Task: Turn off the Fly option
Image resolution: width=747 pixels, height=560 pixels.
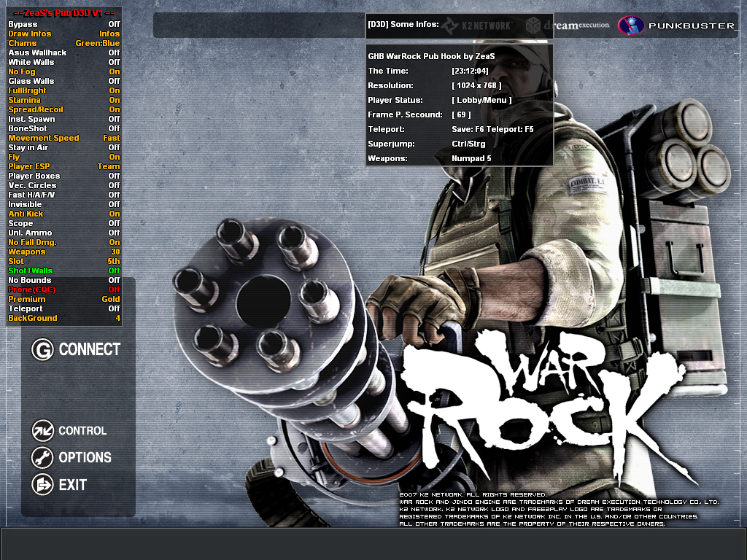Action: pyautogui.click(x=64, y=157)
